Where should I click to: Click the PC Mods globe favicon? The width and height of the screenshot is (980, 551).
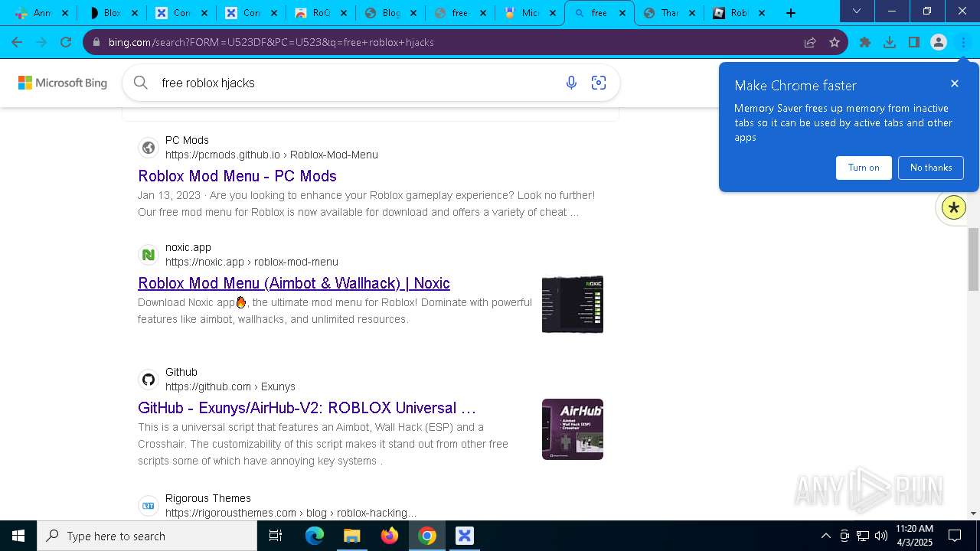(149, 148)
